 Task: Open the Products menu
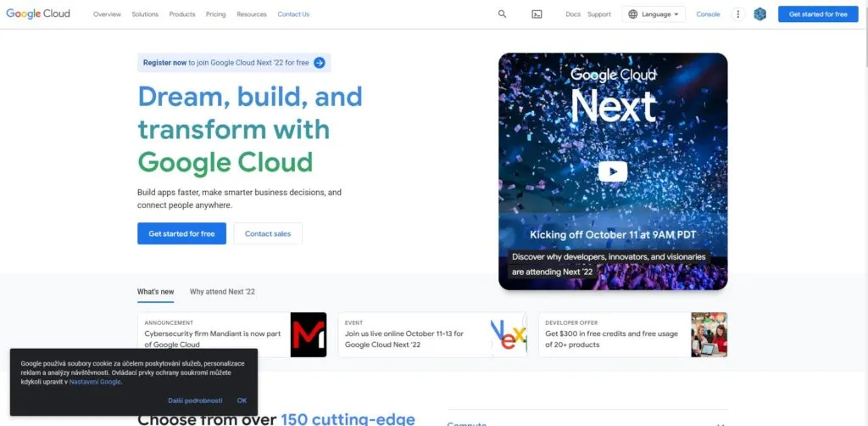(x=182, y=14)
